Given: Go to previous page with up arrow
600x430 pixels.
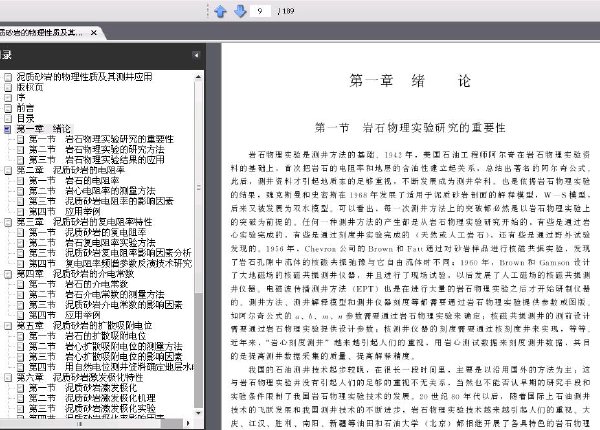Looking at the screenshot, I should (220, 11).
